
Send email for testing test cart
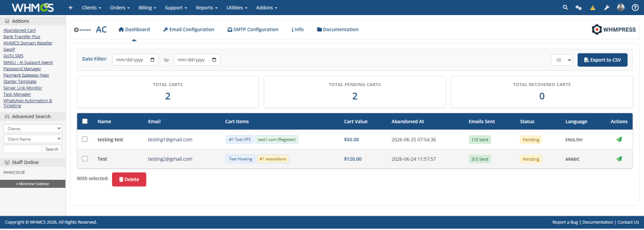(x=619, y=140)
